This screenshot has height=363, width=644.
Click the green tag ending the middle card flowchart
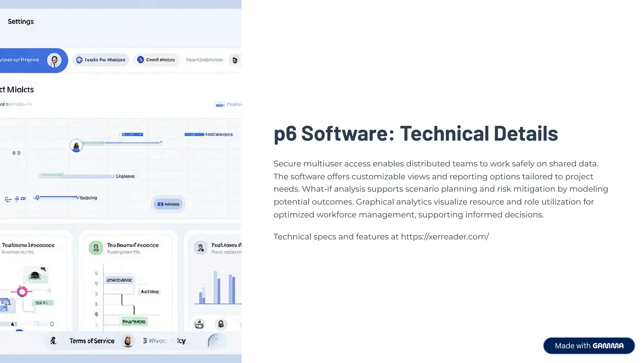[x=134, y=321]
